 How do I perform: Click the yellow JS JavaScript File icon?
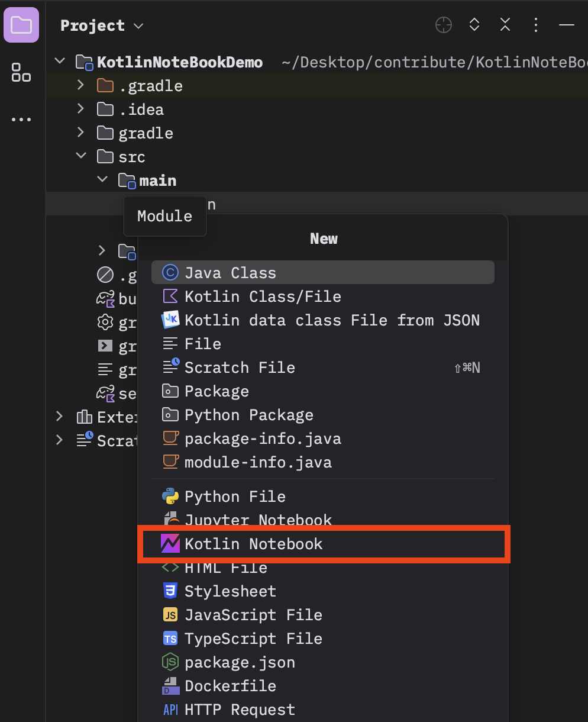click(170, 615)
